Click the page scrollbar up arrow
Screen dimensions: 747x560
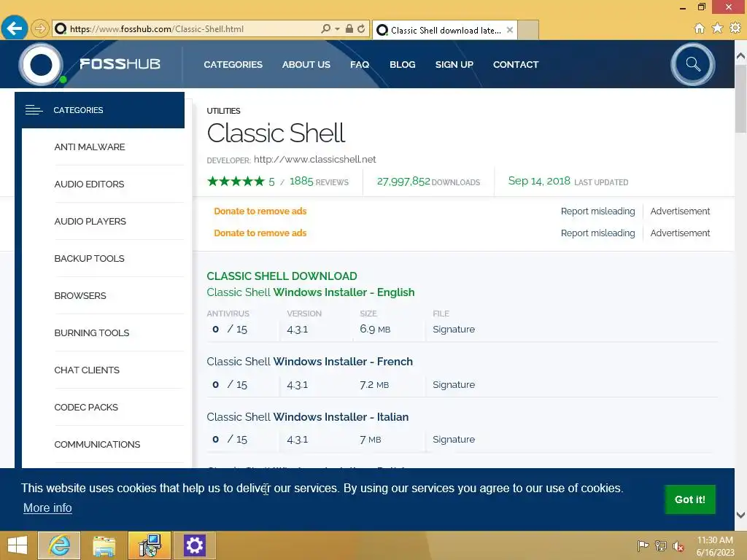point(740,55)
